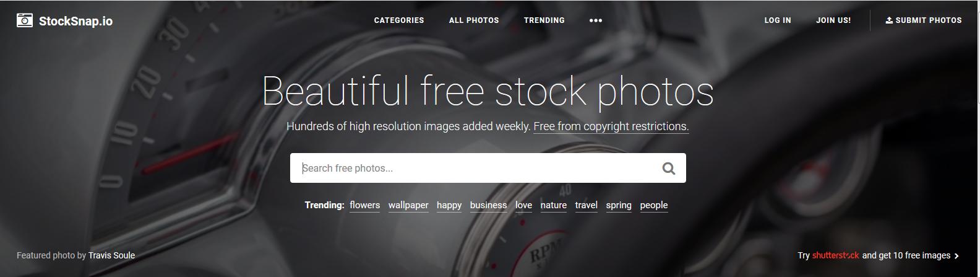Click the arrow after free images offer
Screen dimensions: 980x277
(956, 255)
